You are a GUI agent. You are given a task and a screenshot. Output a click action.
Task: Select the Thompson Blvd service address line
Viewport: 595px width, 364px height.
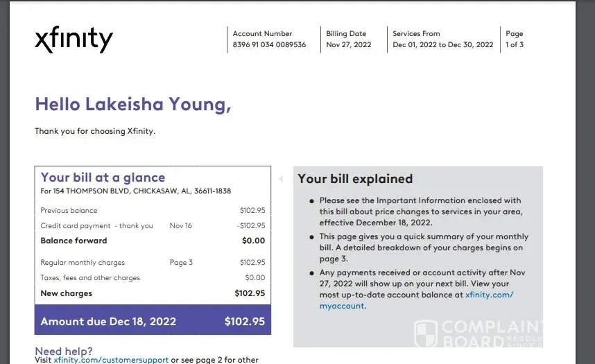click(x=135, y=191)
